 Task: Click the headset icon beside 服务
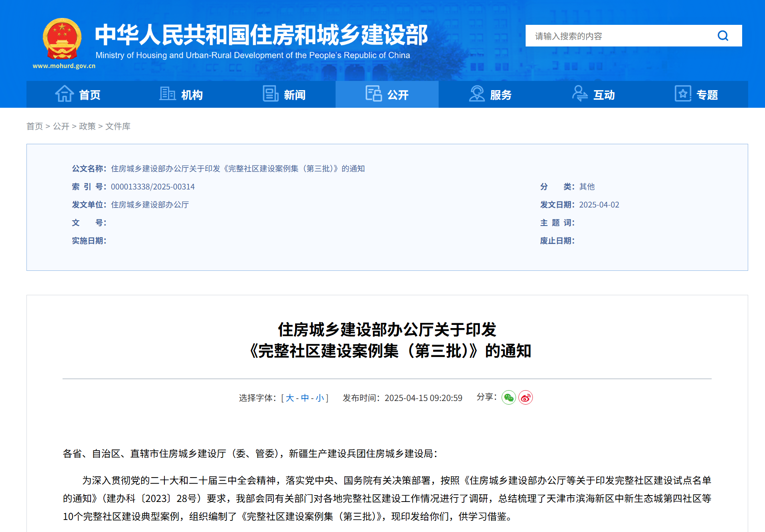477,94
